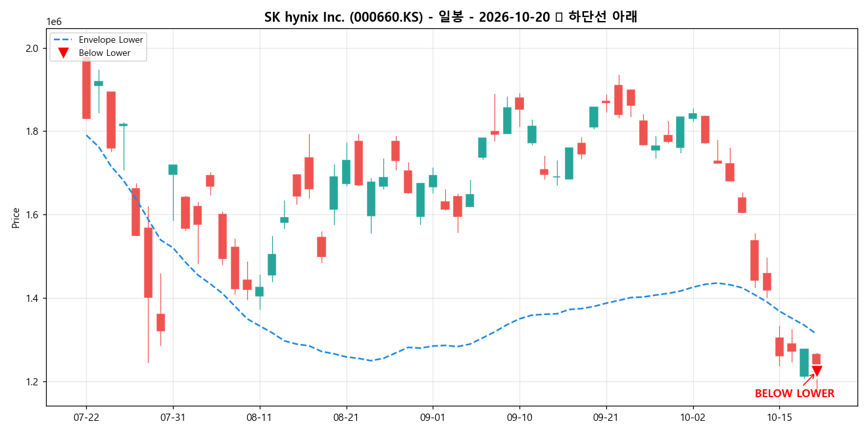Click the 10-02 date tick label
The width and height of the screenshot is (868, 434).
[693, 417]
